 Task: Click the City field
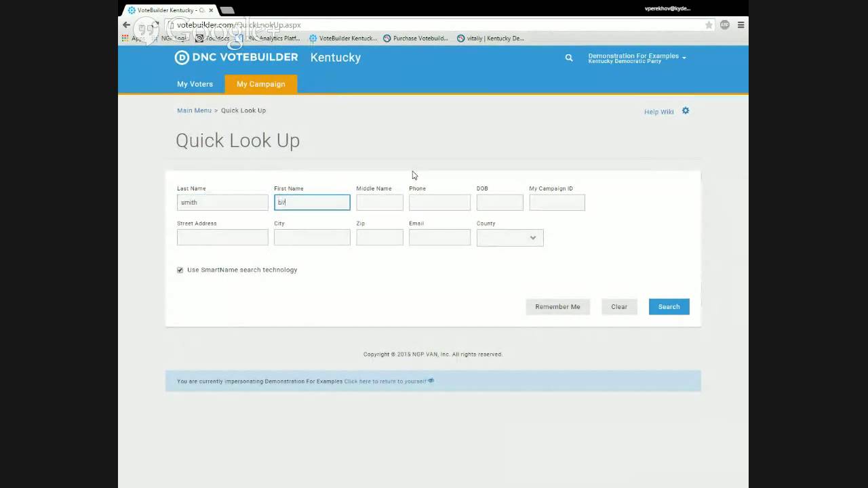[312, 237]
